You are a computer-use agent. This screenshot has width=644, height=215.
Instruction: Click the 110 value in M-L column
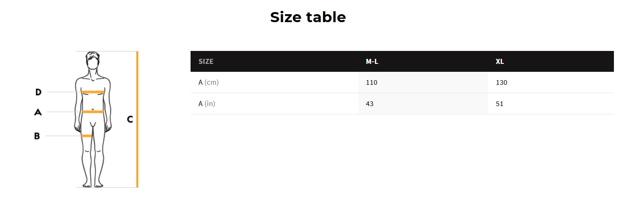click(x=372, y=82)
